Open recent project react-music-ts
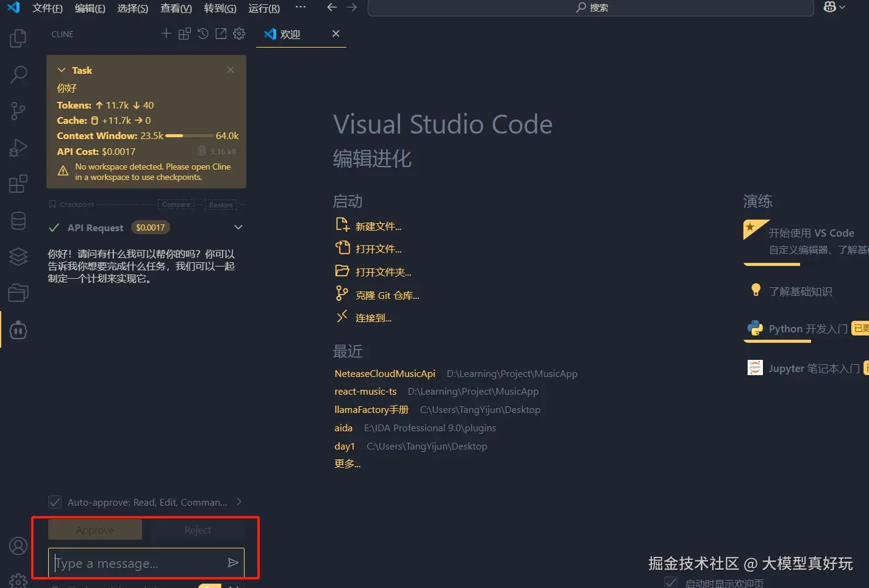 tap(365, 391)
